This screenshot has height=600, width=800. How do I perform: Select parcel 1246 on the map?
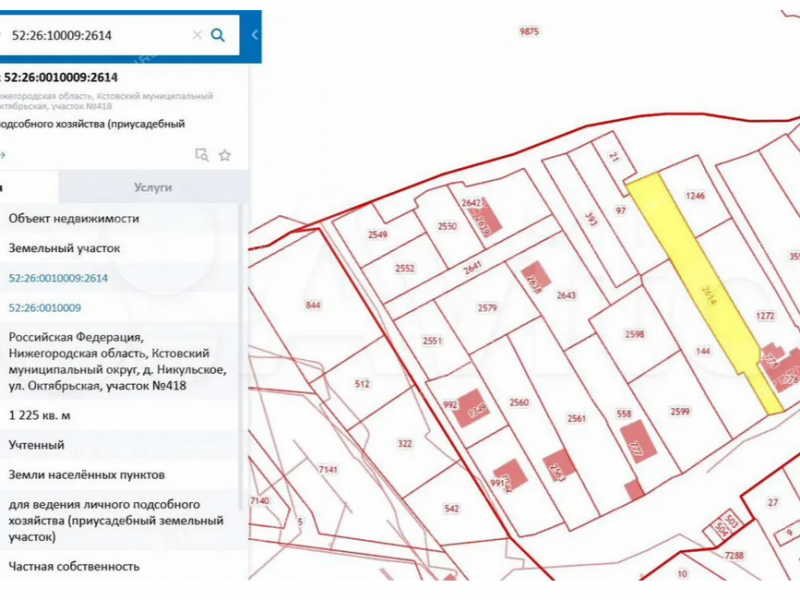[x=693, y=196]
